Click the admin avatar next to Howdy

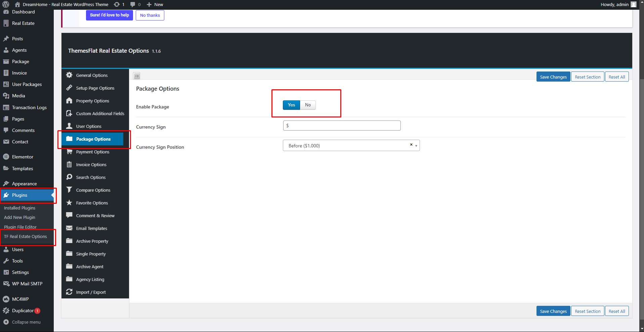coord(634,4)
